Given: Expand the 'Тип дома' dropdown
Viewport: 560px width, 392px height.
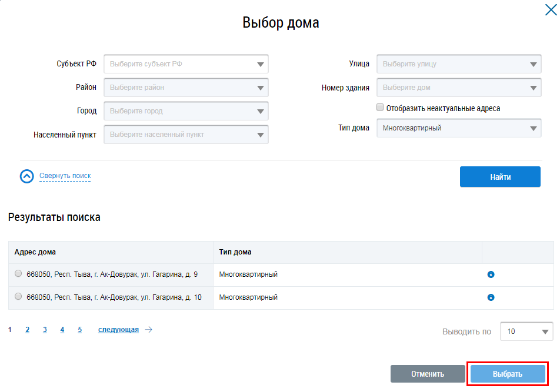Looking at the screenshot, I should pyautogui.click(x=459, y=128).
